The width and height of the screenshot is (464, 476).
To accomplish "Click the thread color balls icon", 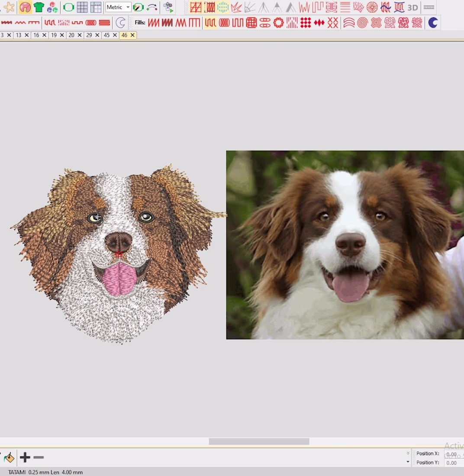I will [x=52, y=7].
